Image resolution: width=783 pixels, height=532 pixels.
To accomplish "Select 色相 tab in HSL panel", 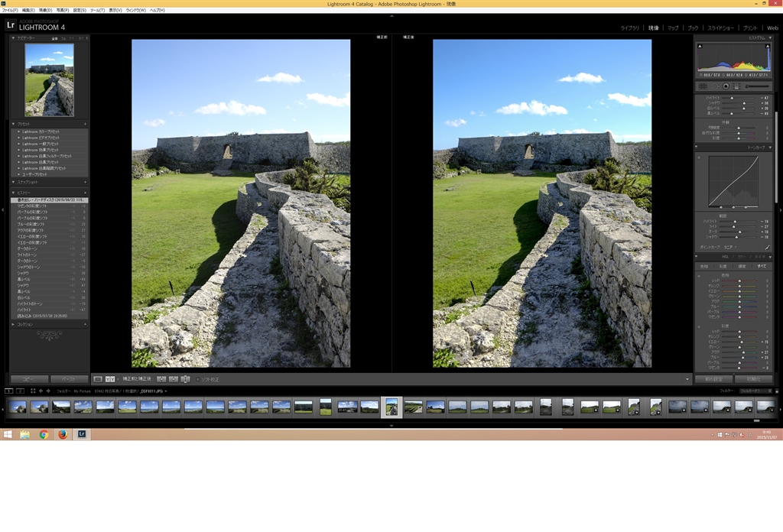I will [704, 266].
